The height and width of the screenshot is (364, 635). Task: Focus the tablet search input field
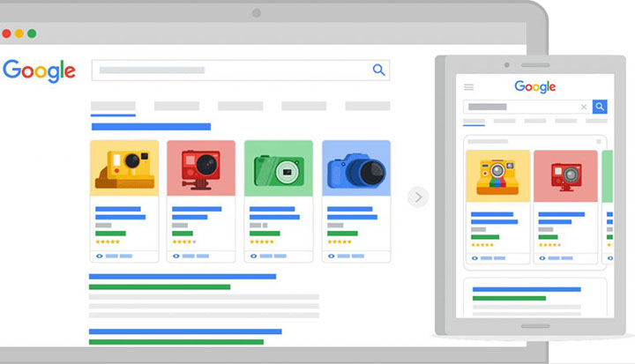tap(527, 107)
